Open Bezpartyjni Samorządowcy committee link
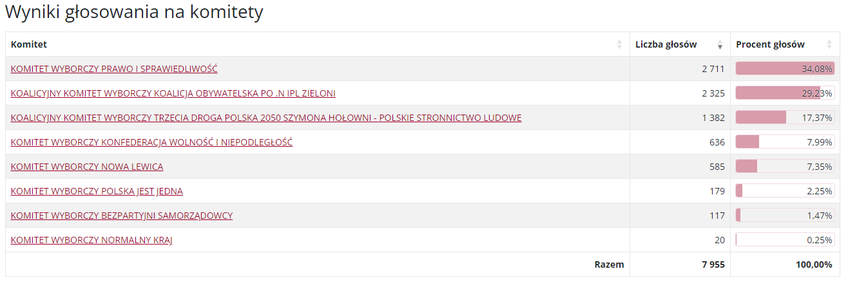This screenshot has width=868, height=287. point(122,216)
